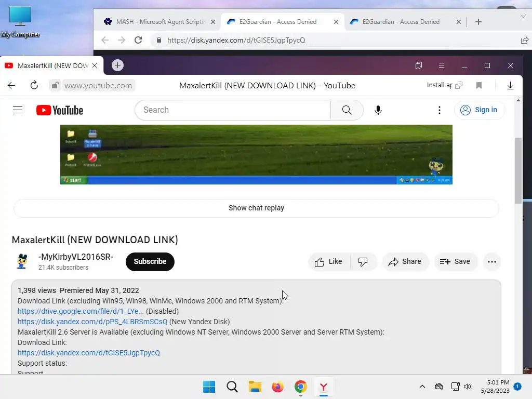This screenshot has height=399, width=532.
Task: Click the video player thumbnail
Action: point(256,154)
